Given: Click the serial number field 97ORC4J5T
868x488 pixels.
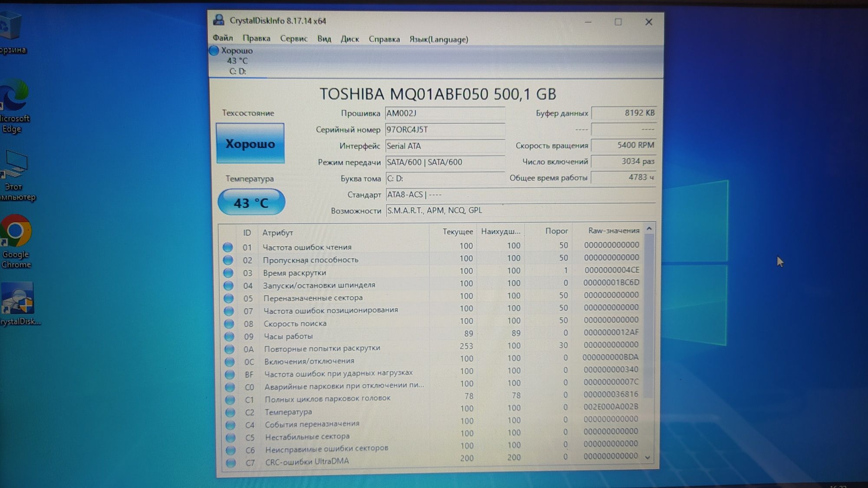Looking at the screenshot, I should tap(445, 129).
